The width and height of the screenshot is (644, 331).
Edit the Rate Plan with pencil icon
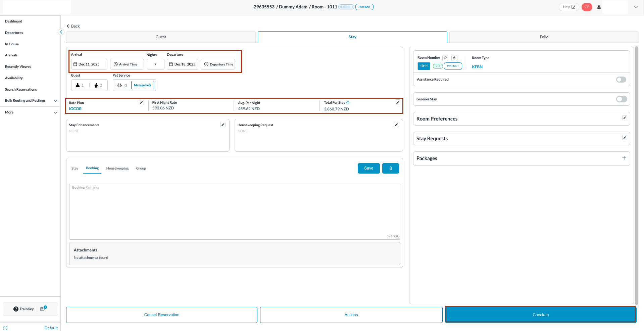tap(141, 103)
